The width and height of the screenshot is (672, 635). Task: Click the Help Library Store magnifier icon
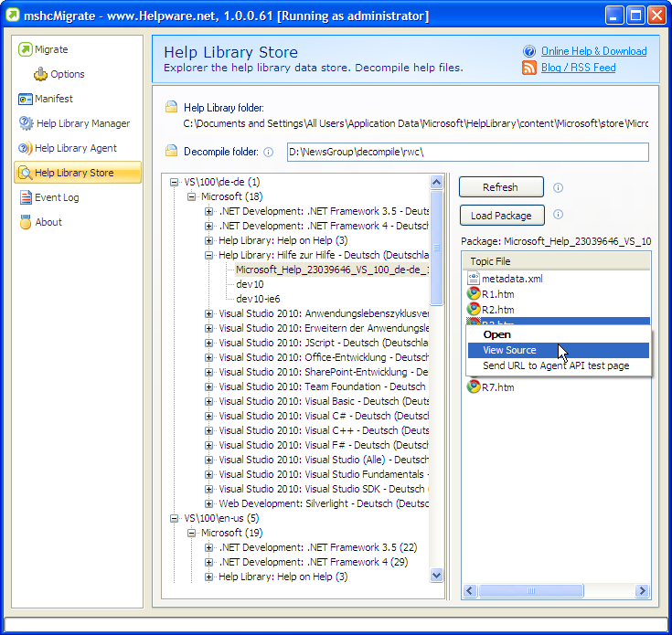click(26, 173)
